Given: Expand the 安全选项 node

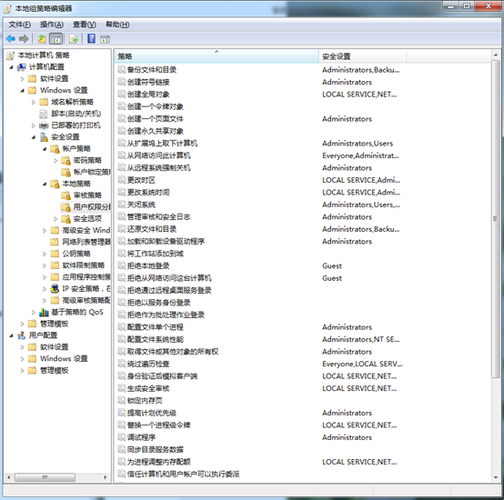Looking at the screenshot, I should click(56, 219).
